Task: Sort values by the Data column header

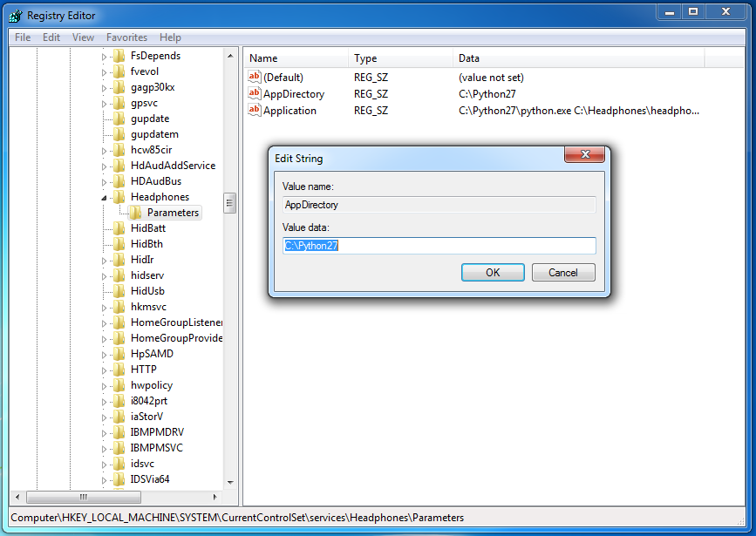Action: [x=579, y=58]
